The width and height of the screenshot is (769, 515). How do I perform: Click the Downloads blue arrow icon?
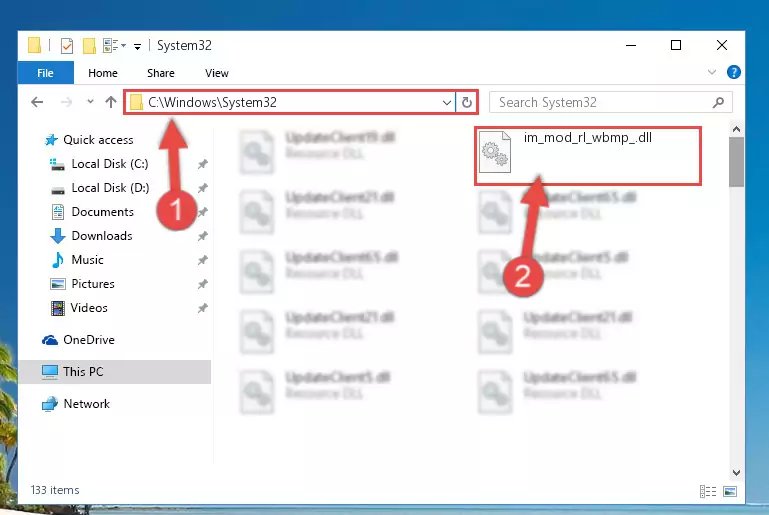tap(58, 236)
